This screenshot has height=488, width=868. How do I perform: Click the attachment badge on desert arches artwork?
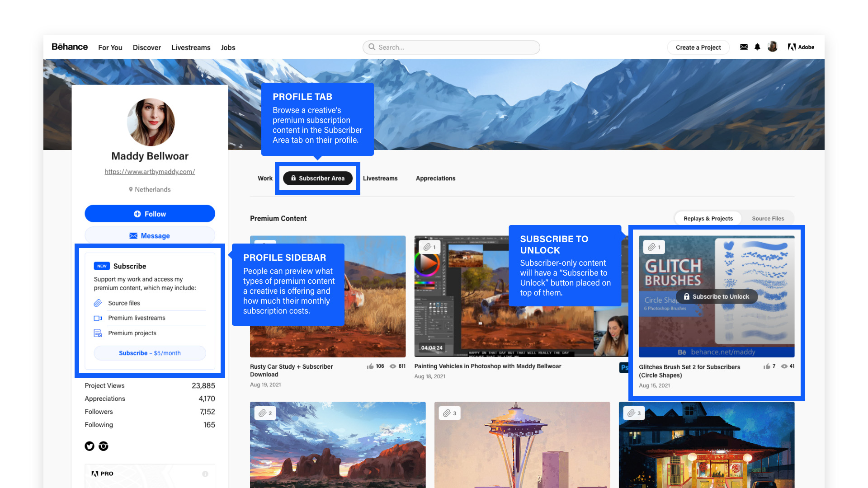265,413
